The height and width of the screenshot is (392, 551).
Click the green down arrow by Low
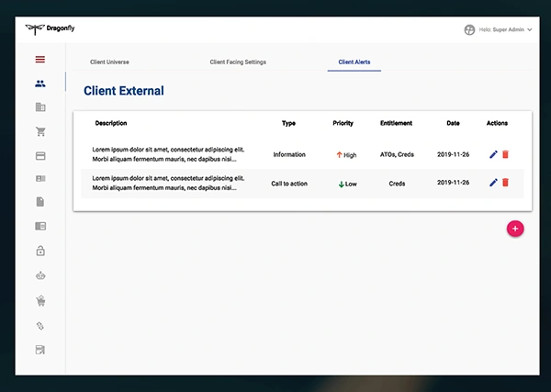pyautogui.click(x=341, y=184)
